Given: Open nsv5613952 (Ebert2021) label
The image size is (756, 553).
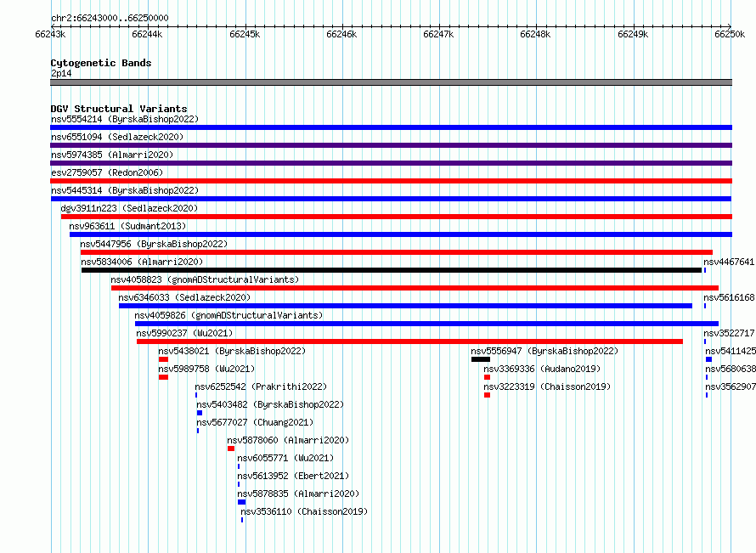Looking at the screenshot, I should pos(293,476).
